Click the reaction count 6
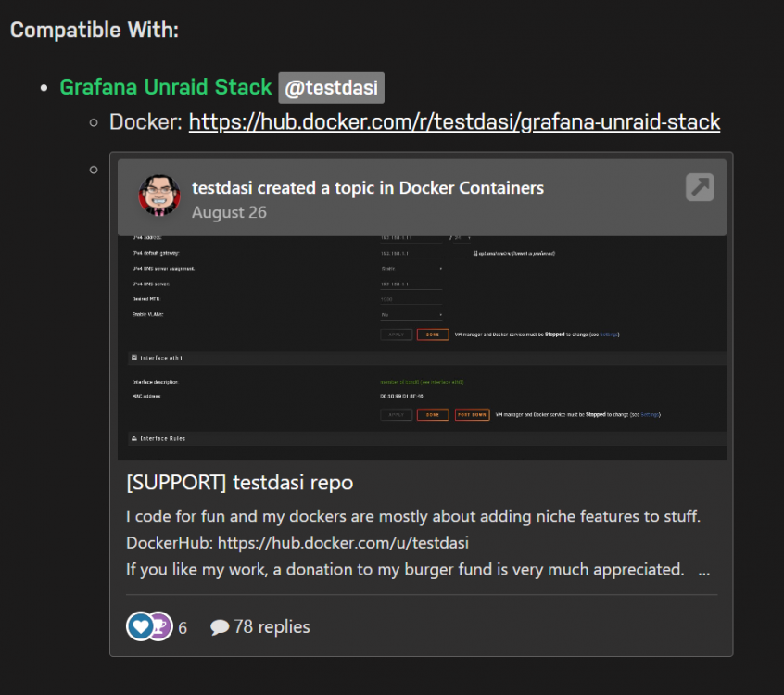Viewport: 784px width, 695px height. (183, 628)
